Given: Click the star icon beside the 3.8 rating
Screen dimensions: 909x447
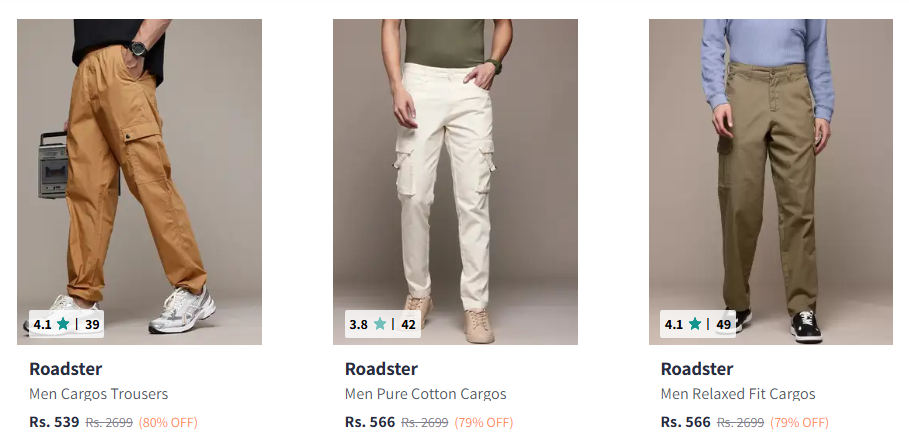Looking at the screenshot, I should point(380,324).
